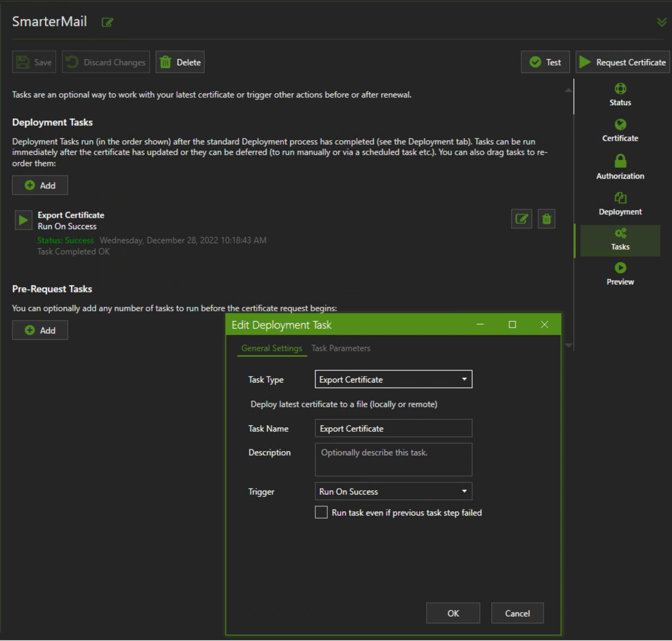672x641 pixels.
Task: Click the Deployment copy icon
Action: pyautogui.click(x=620, y=198)
